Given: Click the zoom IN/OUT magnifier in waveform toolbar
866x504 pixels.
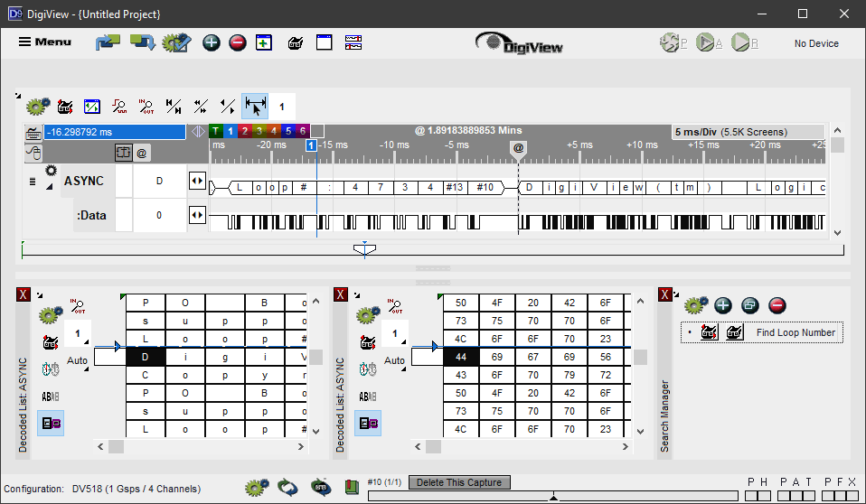Looking at the screenshot, I should pyautogui.click(x=146, y=107).
